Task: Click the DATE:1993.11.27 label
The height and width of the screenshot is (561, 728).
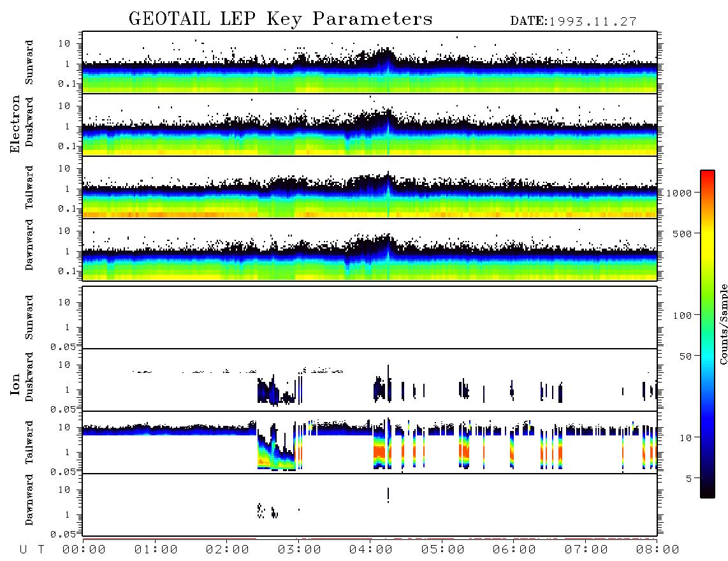Action: pos(573,22)
